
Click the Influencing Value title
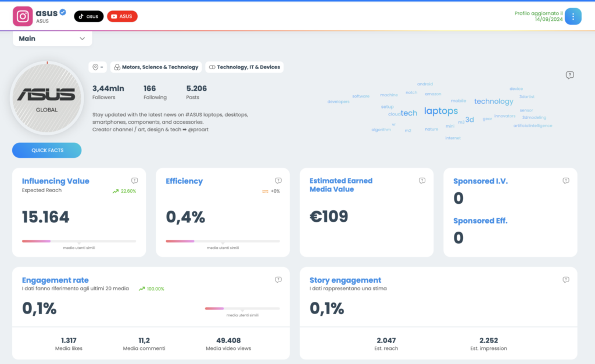(55, 181)
